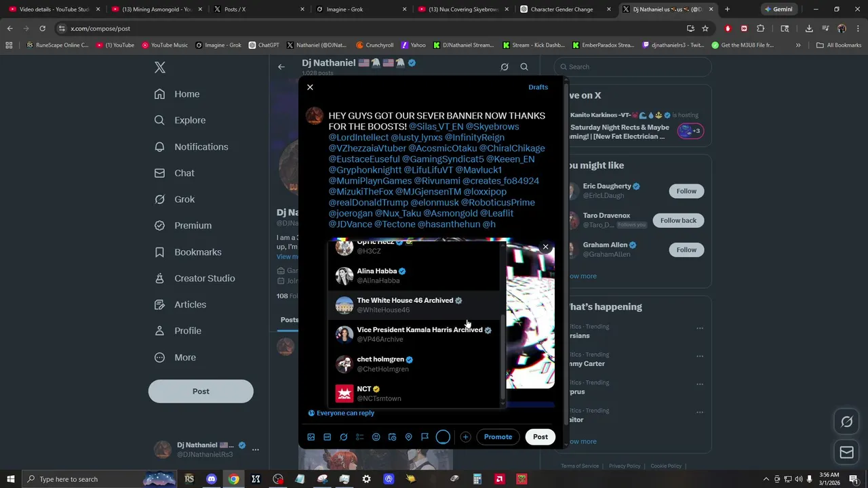Open a new browser tab
Screen dimensions: 868x488
click(727, 9)
